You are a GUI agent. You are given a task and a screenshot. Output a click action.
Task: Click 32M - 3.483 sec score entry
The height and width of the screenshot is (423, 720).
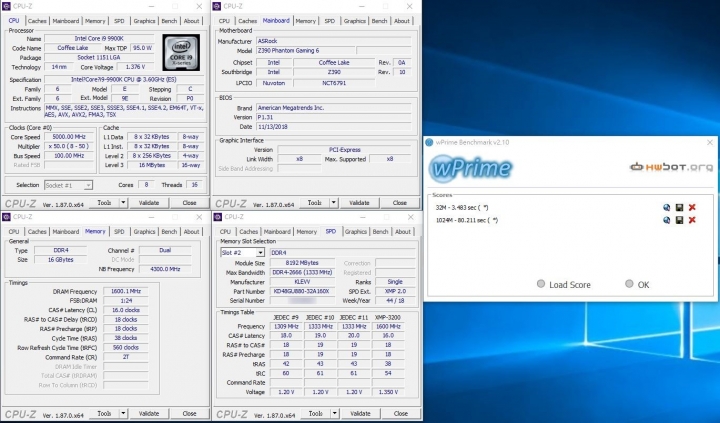tap(462, 208)
